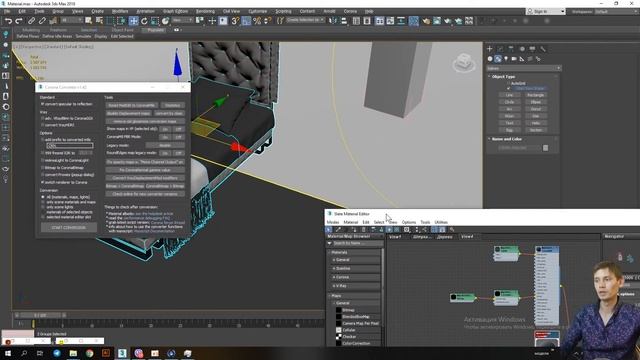Viewport: 640px width, 360px height.
Task: Open the Rendering menu
Action: pyautogui.click(x=205, y=11)
